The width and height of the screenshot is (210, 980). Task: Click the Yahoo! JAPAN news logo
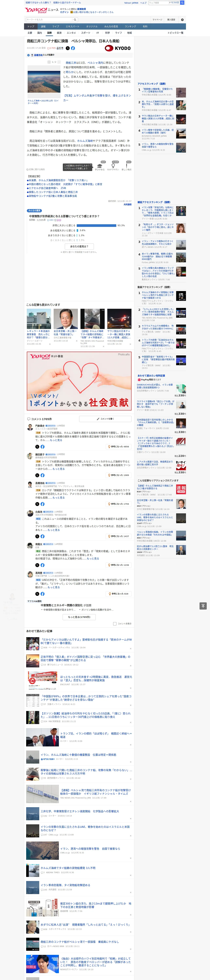(x=42, y=10)
